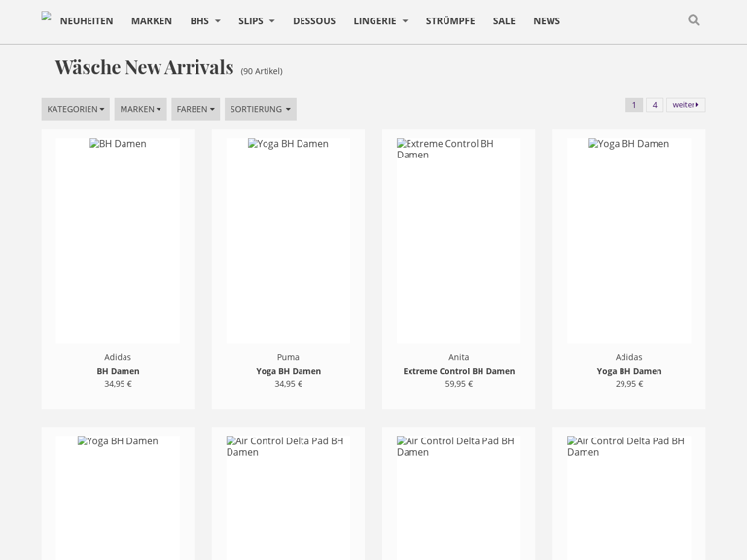747x560 pixels.
Task: Click the weiter next-page button
Action: [x=686, y=105]
